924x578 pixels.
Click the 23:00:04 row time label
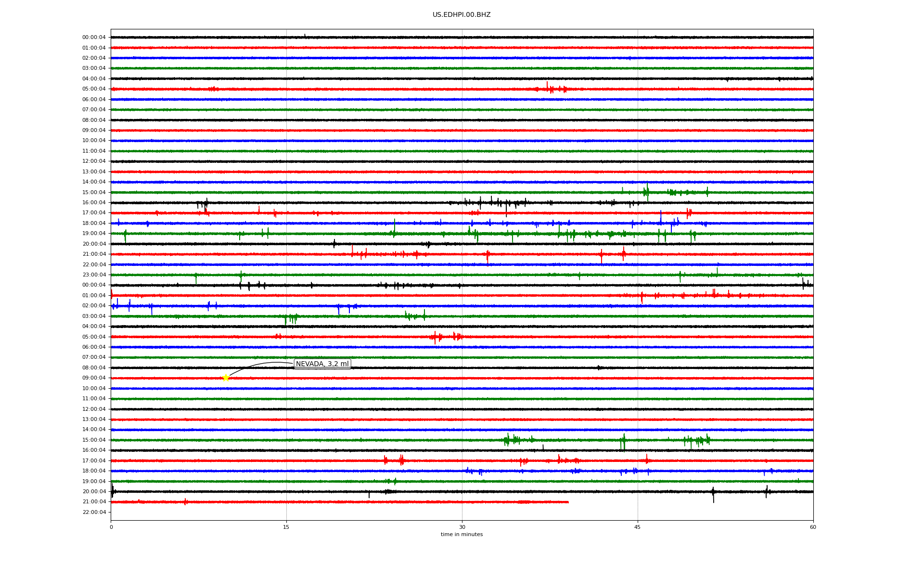click(94, 275)
